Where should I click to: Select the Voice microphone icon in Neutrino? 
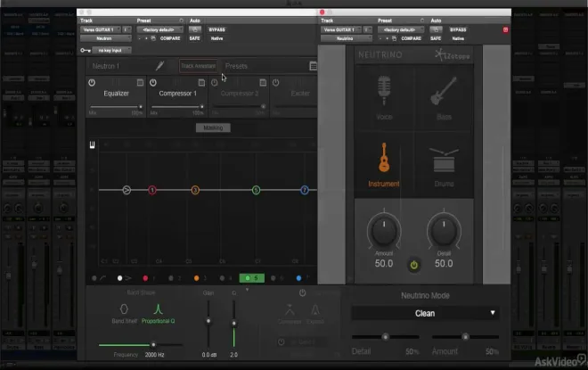pyautogui.click(x=384, y=90)
